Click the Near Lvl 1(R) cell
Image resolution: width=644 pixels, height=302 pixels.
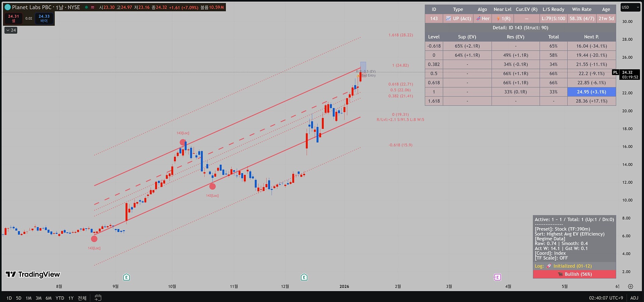tap(502, 18)
